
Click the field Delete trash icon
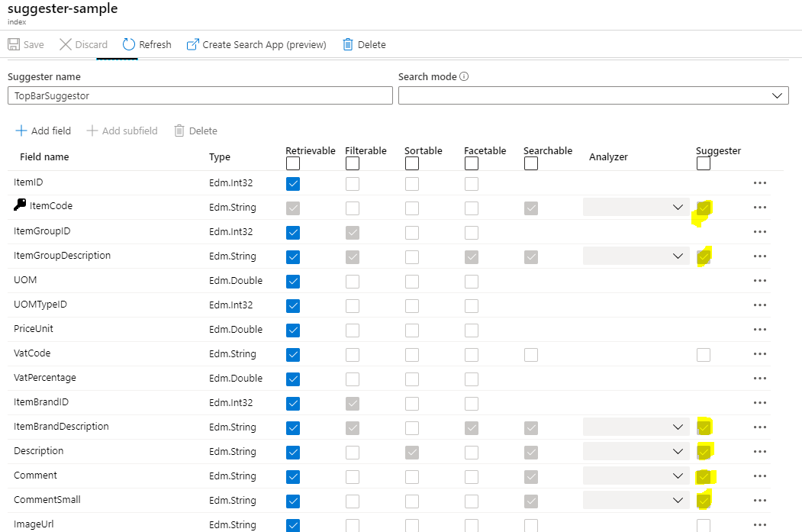[179, 131]
